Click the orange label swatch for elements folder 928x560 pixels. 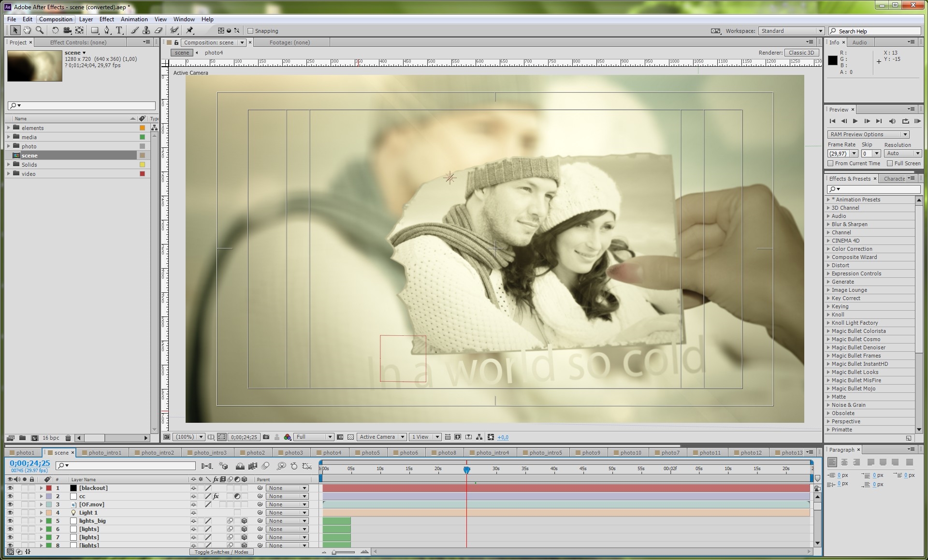click(x=142, y=128)
